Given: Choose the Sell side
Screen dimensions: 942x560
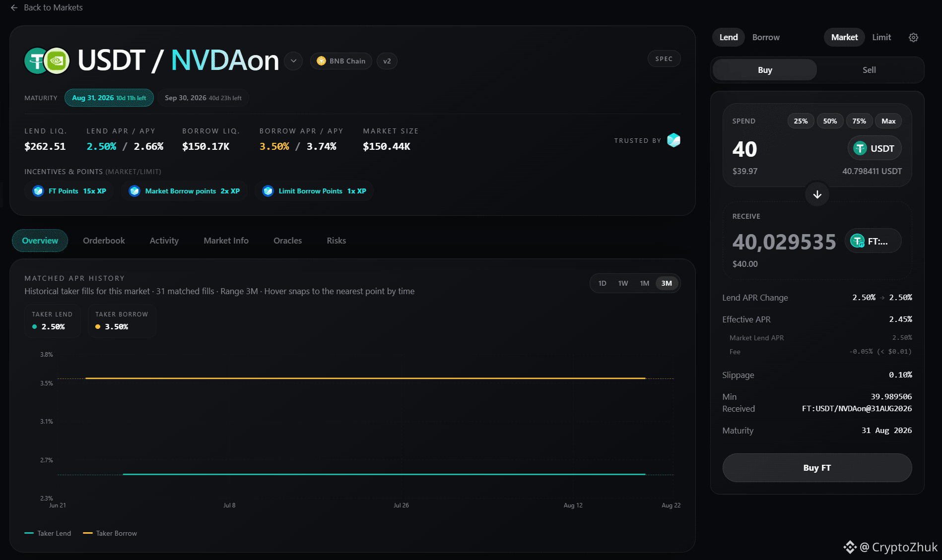Looking at the screenshot, I should coord(869,70).
